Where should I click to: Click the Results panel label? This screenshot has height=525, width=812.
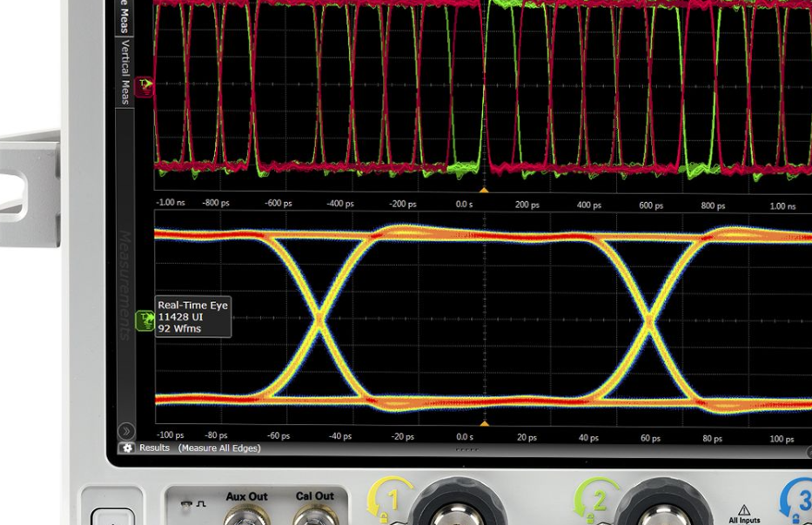[154, 448]
